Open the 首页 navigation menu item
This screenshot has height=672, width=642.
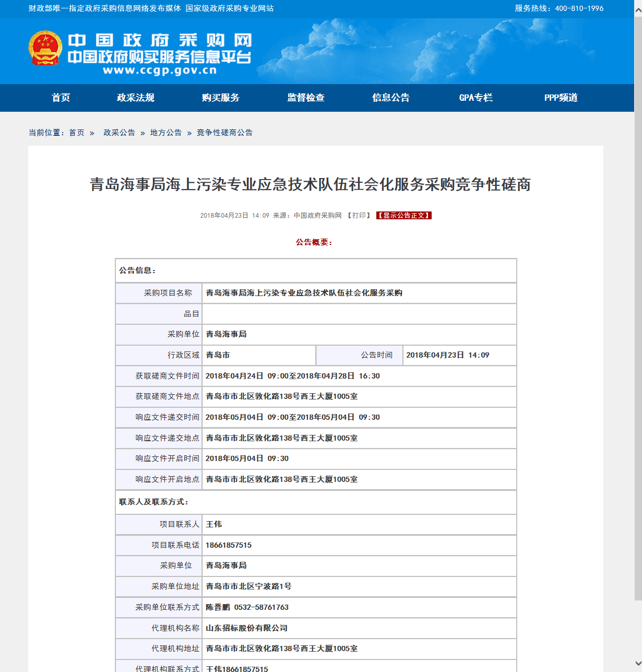[x=61, y=98]
